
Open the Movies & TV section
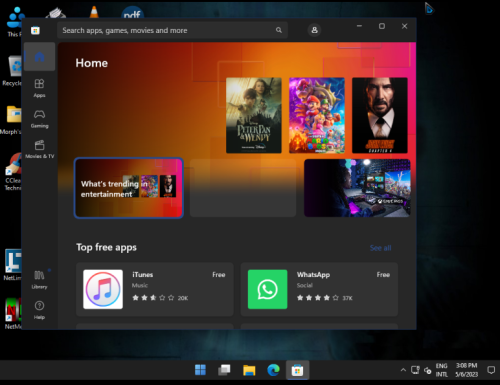[x=39, y=149]
